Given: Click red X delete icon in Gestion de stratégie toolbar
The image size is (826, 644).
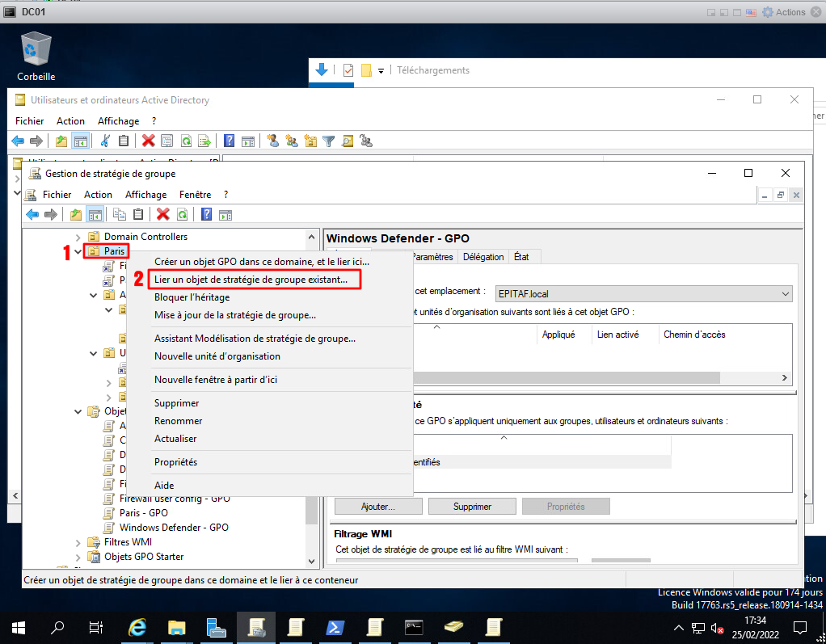Looking at the screenshot, I should coord(163,214).
